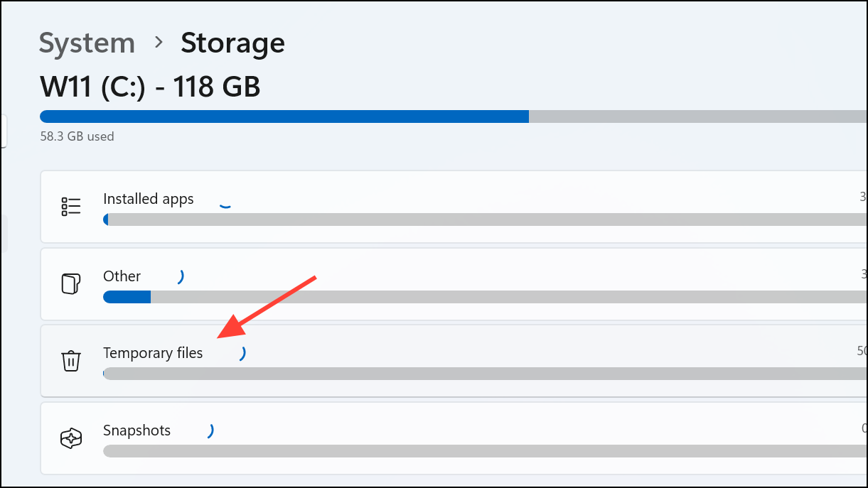Click the Other category usage bar
Viewport: 868px width, 488px height.
(x=486, y=297)
